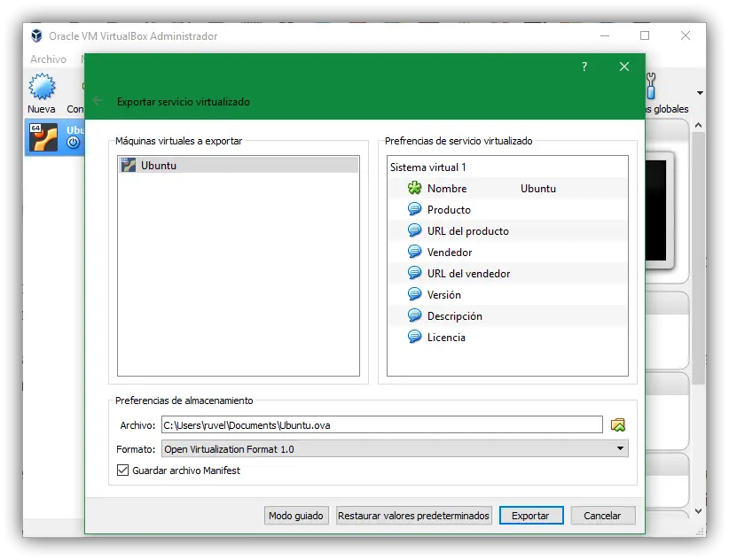Select the Ubuntu row in machines to export

[x=239, y=166]
